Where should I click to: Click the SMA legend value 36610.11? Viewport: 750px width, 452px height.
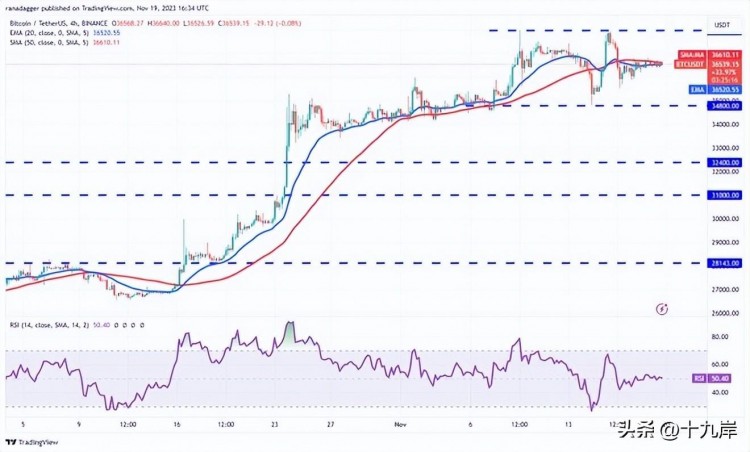108,43
